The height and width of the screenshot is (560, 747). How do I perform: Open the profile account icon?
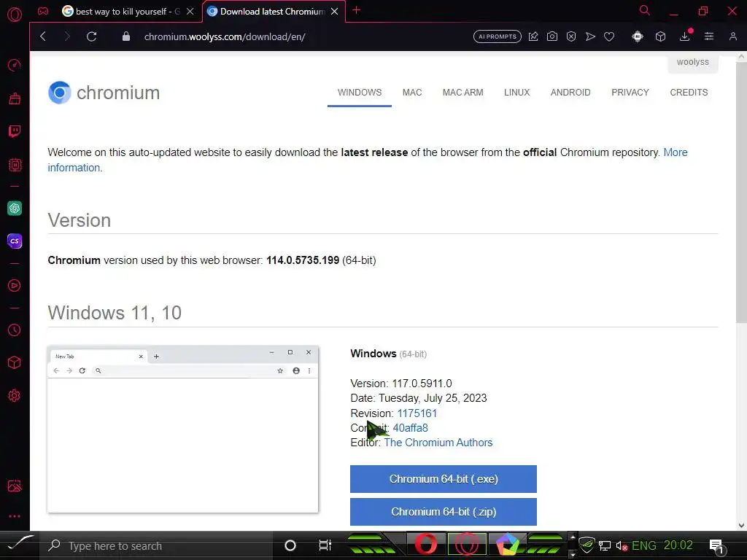click(733, 36)
